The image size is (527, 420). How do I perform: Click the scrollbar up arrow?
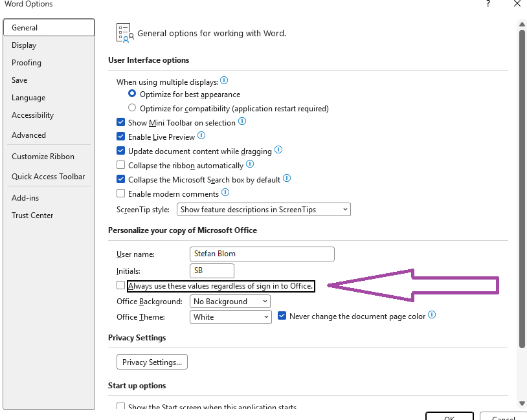(x=522, y=24)
